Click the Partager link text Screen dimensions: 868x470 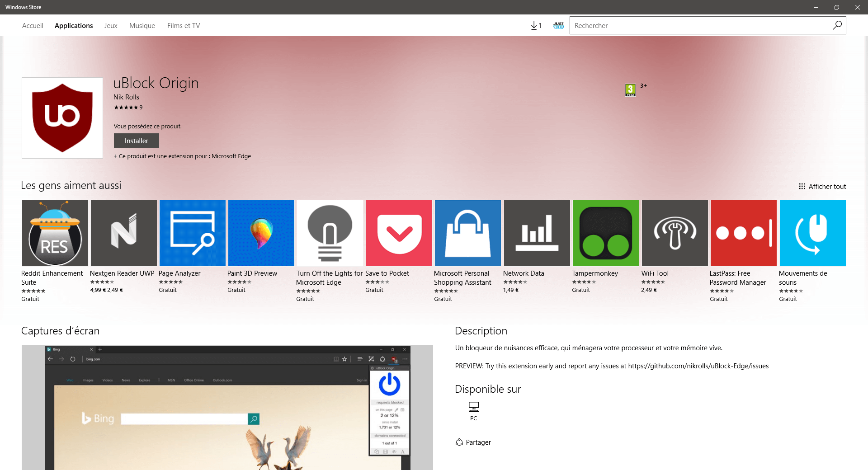click(x=478, y=442)
